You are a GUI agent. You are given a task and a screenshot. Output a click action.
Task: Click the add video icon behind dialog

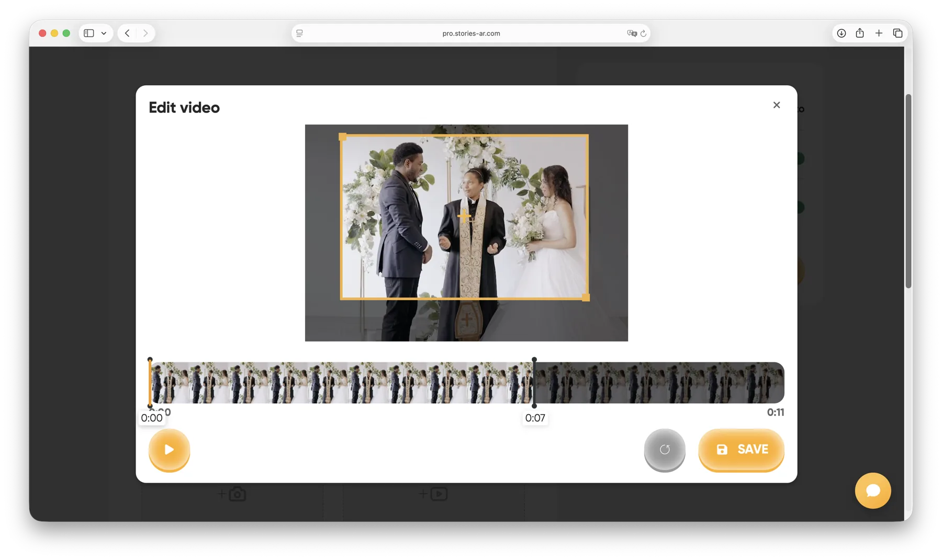click(x=433, y=494)
